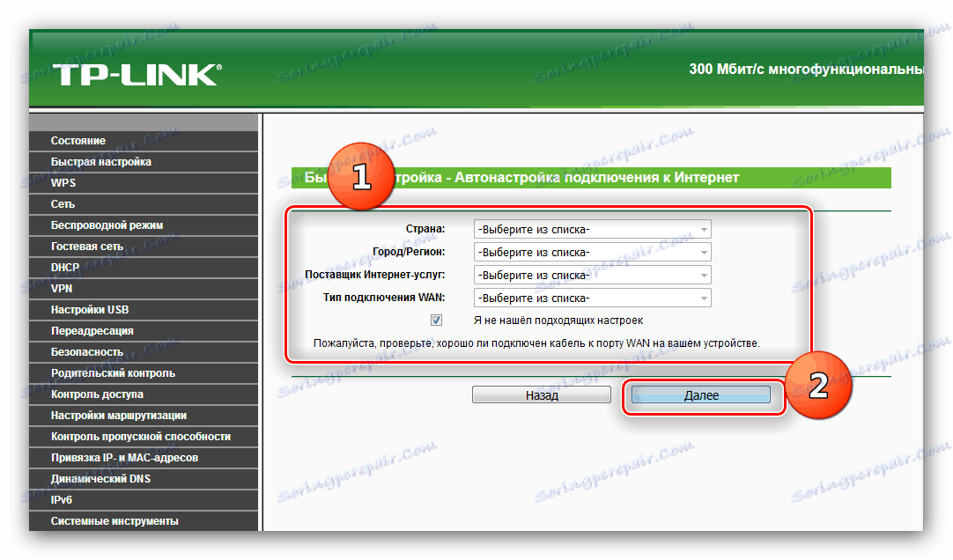
Task: Click the Далее button
Action: point(701,395)
